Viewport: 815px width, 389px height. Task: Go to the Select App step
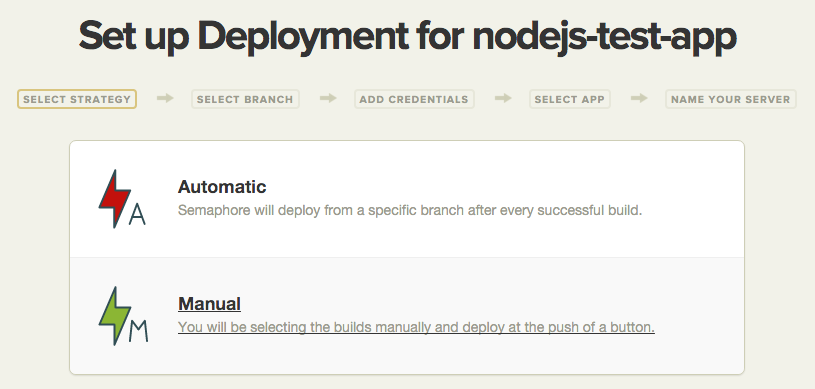tap(570, 99)
